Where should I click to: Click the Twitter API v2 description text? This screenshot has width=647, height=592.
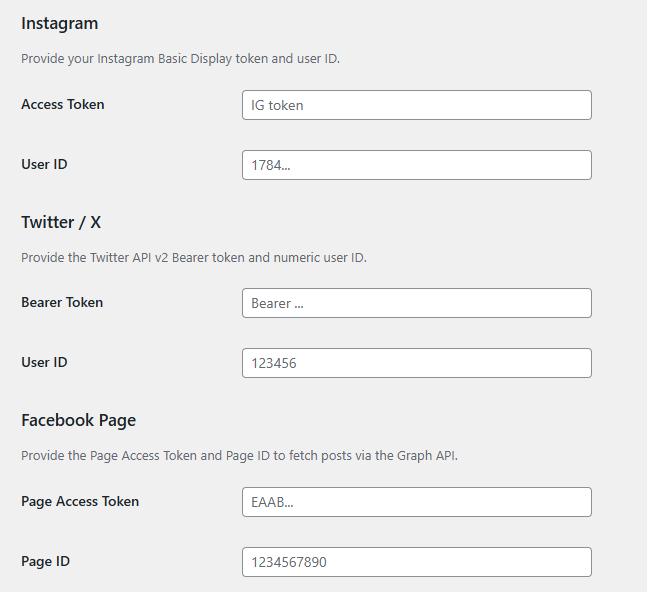[x=194, y=257]
